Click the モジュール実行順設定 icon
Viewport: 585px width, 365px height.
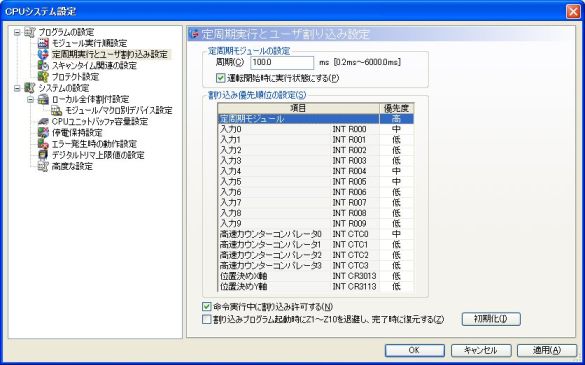(x=43, y=43)
